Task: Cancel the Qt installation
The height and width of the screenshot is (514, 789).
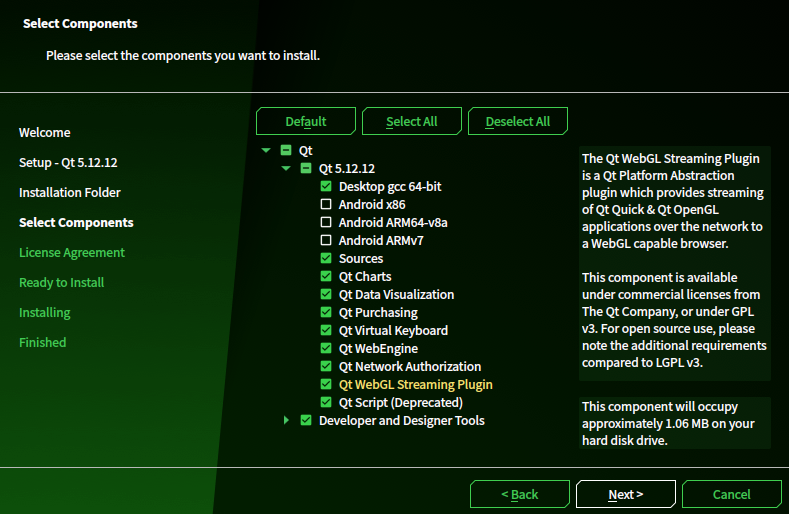Action: [x=732, y=494]
